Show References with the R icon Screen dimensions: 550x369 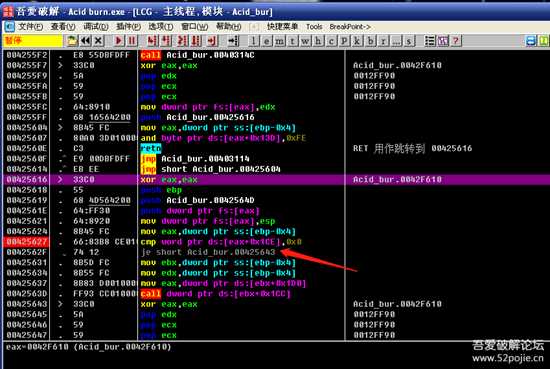point(383,41)
